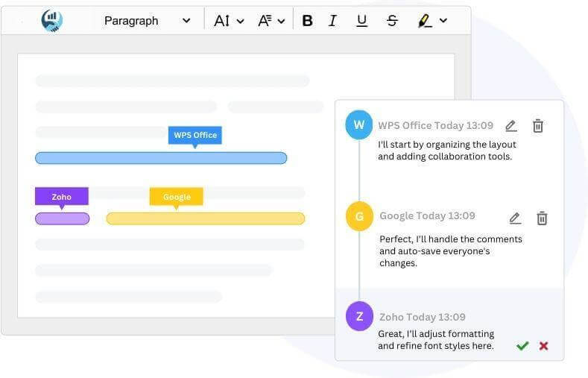Click comment text 'Perfect, I'll handle the comments'
588x378 pixels.
tap(451, 239)
